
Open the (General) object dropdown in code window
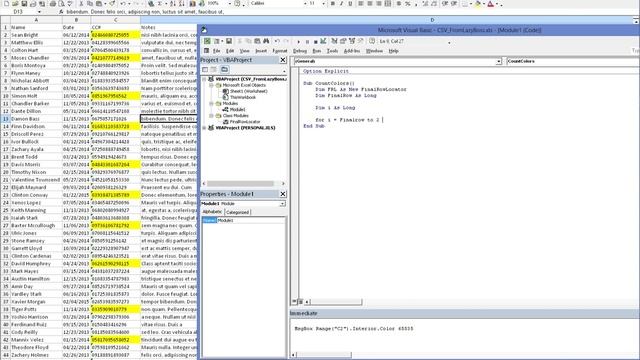498,61
